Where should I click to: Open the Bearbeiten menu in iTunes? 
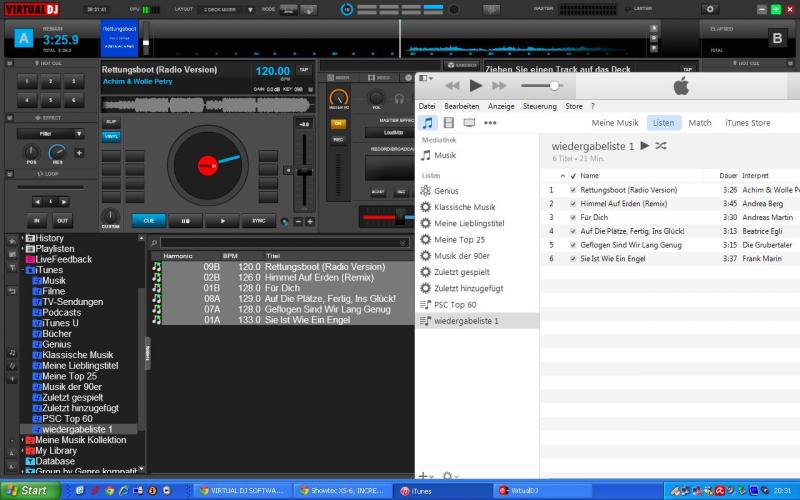point(461,106)
